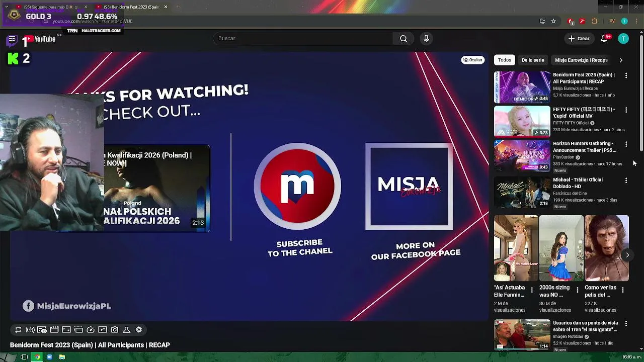644x362 pixels.
Task: Start voice search with microphone icon
Action: coord(426,39)
